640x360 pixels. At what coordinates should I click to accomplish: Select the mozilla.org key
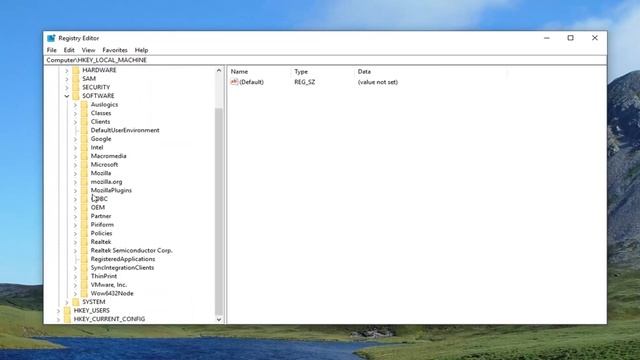[x=107, y=182]
